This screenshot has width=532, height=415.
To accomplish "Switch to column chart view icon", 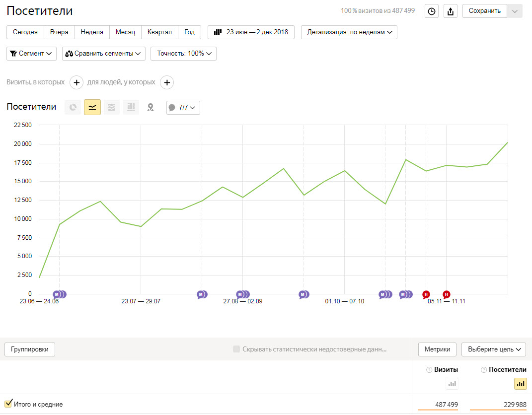I will point(131,108).
